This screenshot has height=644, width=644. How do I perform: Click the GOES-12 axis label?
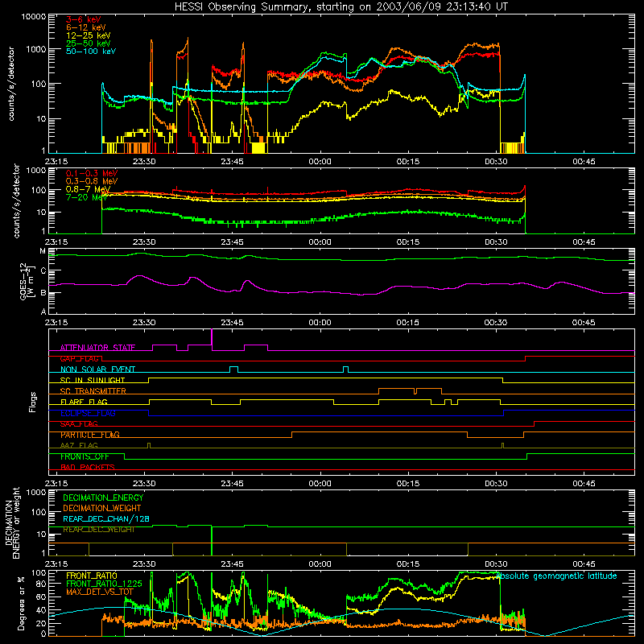27,281
